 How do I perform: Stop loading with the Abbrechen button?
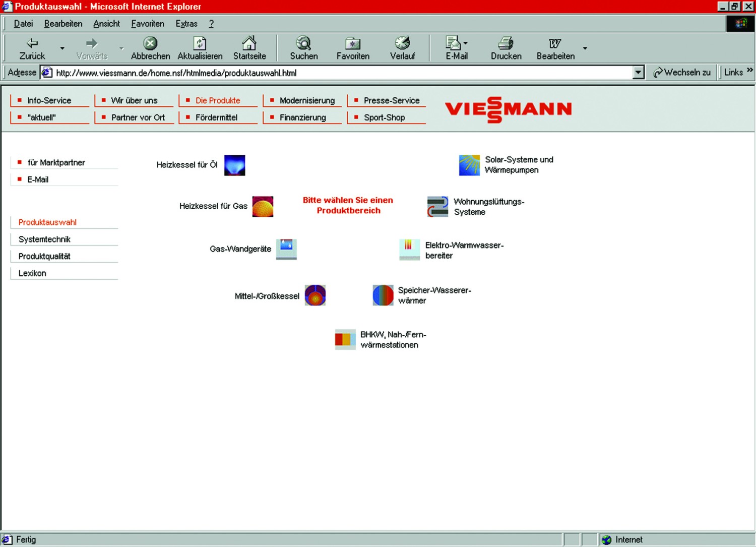(x=150, y=48)
